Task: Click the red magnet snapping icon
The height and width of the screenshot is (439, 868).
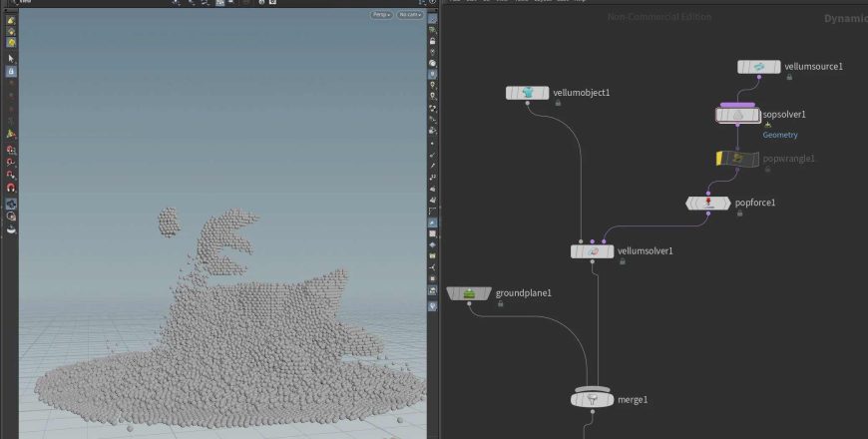Action: click(x=11, y=188)
